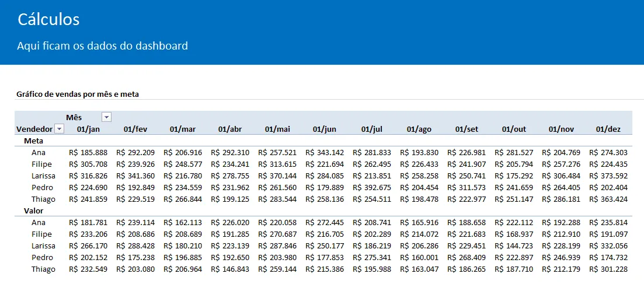
Task: Click Larissa row label under Valor
Action: coord(44,246)
